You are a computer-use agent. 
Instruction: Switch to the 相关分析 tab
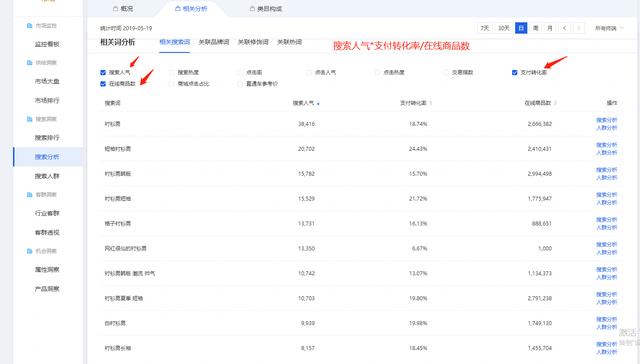(191, 9)
